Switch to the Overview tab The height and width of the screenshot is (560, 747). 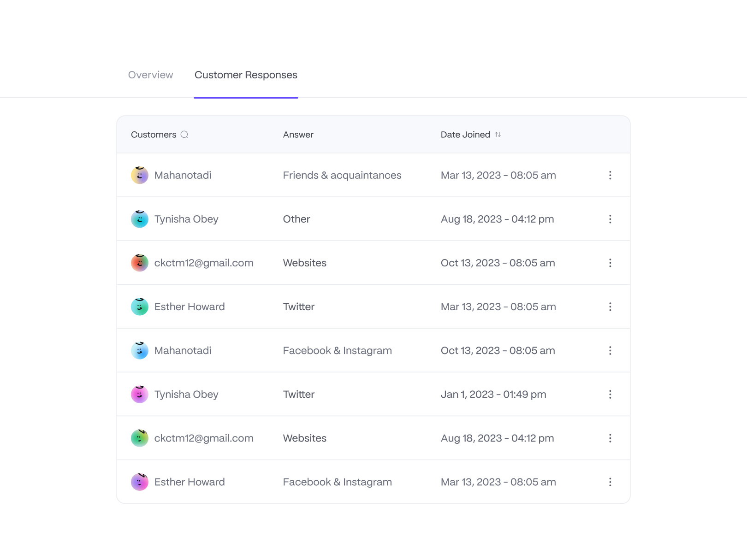(x=151, y=75)
